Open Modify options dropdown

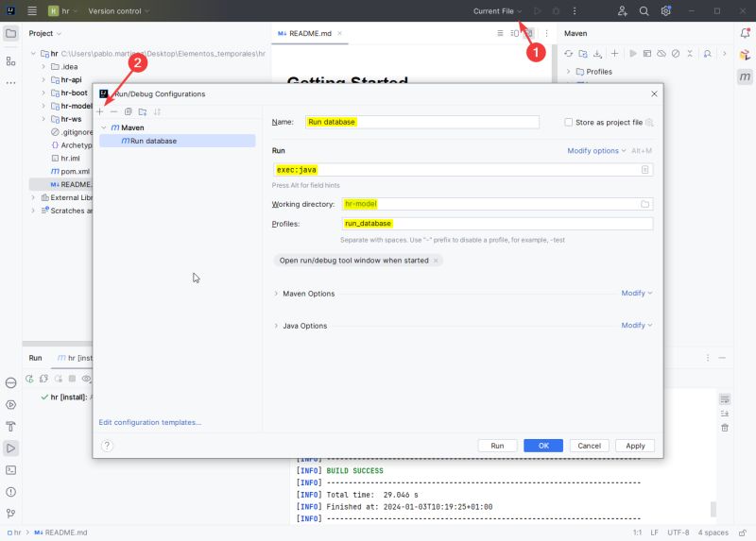click(596, 151)
